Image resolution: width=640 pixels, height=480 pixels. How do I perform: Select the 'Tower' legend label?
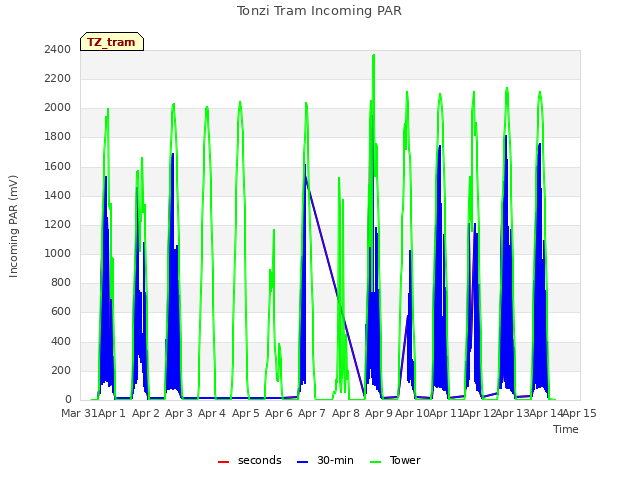pyautogui.click(x=405, y=460)
